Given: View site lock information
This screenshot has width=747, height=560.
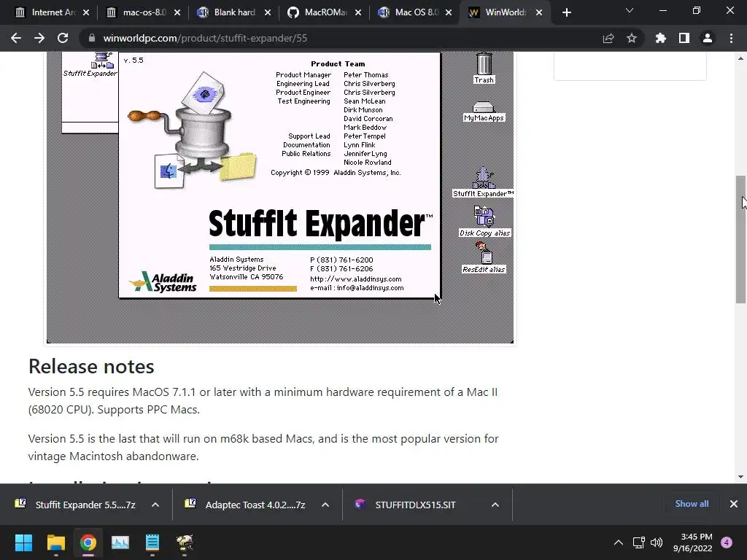Looking at the screenshot, I should (91, 38).
